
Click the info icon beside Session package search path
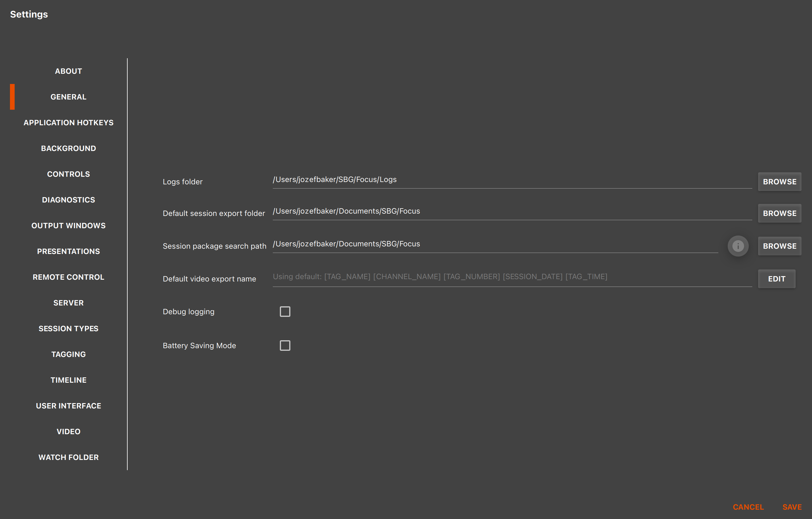click(738, 246)
